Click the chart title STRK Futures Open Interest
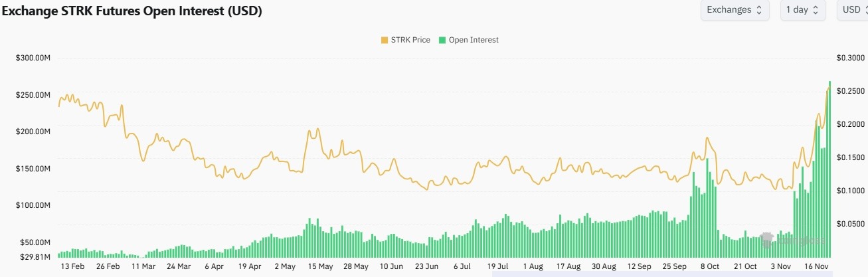868x277 pixels. coord(133,11)
